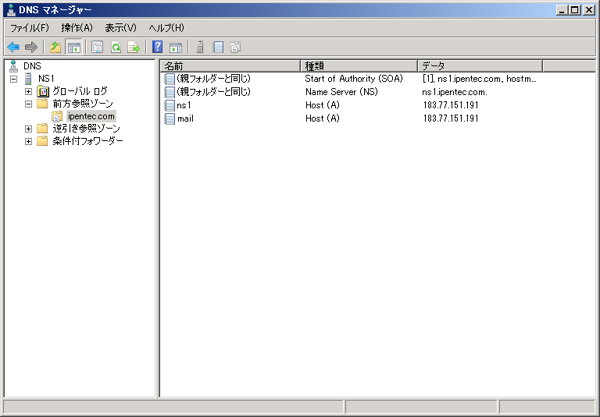
Task: Click the gray Forward arrow
Action: click(x=31, y=47)
